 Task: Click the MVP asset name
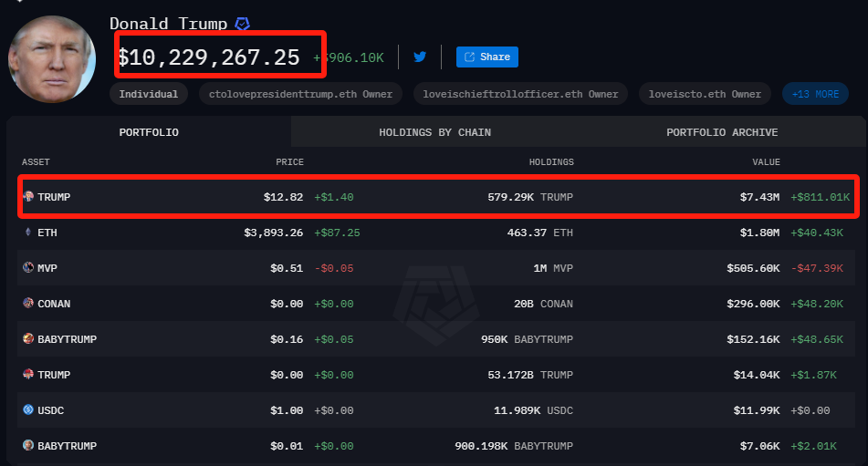47,268
